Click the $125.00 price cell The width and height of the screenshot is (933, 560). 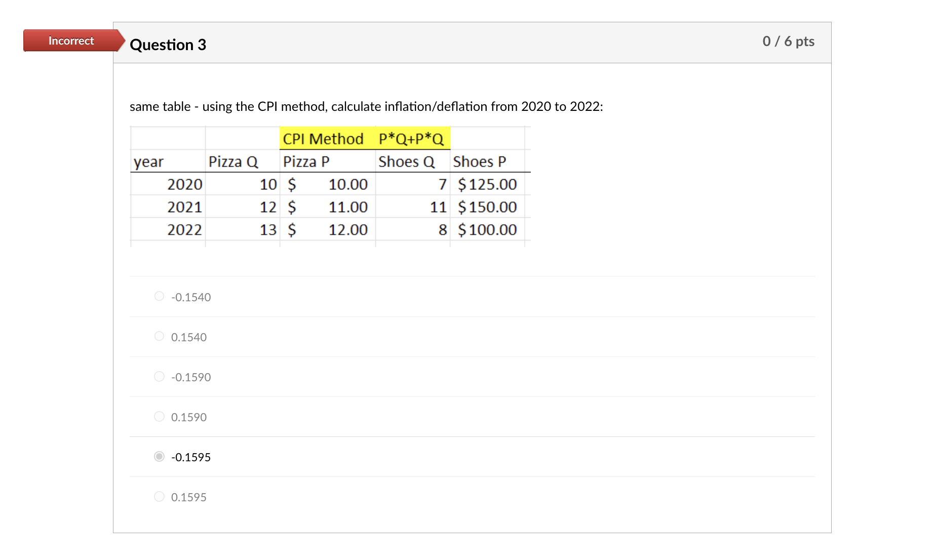tap(487, 184)
